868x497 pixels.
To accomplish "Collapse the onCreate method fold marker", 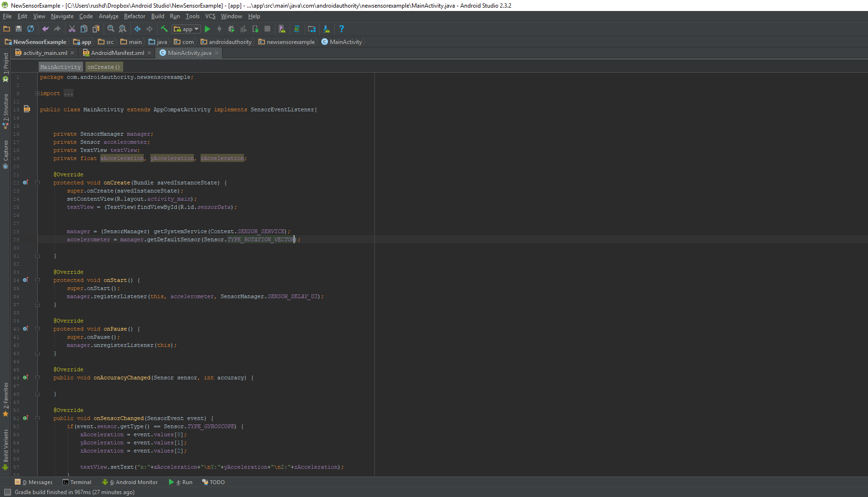I will tap(37, 183).
